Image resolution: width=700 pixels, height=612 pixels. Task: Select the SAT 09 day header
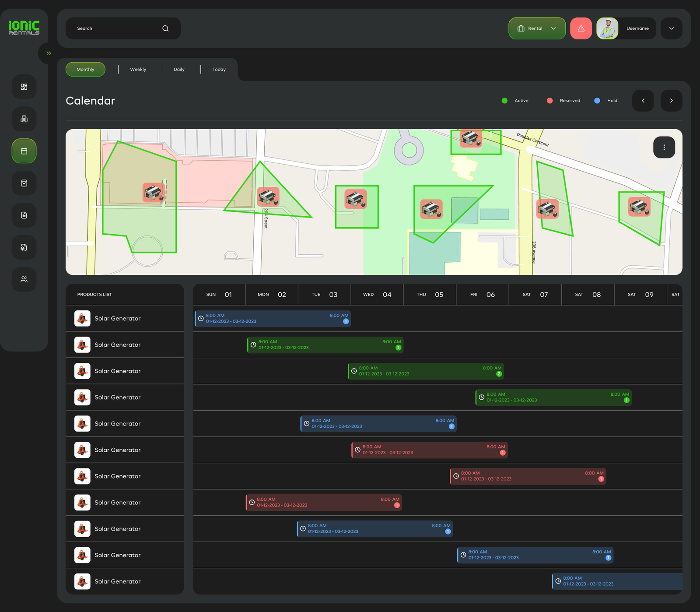[x=640, y=295]
